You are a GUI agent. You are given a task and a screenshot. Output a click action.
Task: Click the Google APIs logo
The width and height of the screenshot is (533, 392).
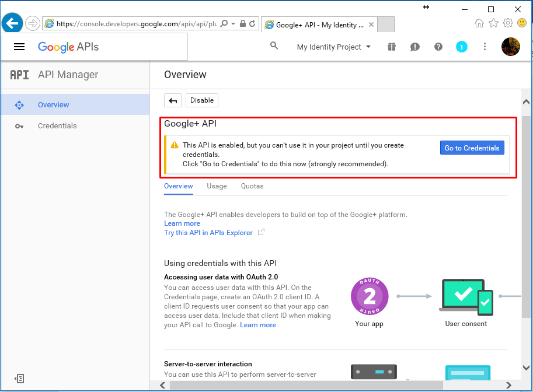pyautogui.click(x=68, y=47)
